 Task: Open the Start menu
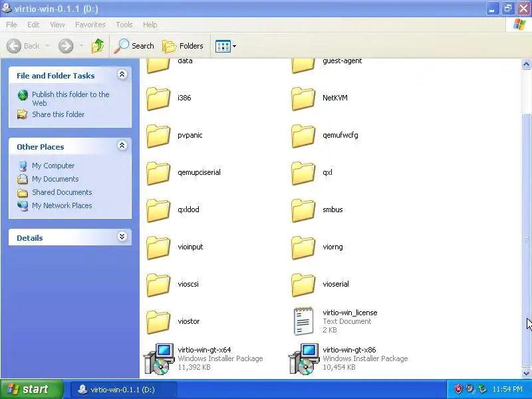pyautogui.click(x=31, y=389)
